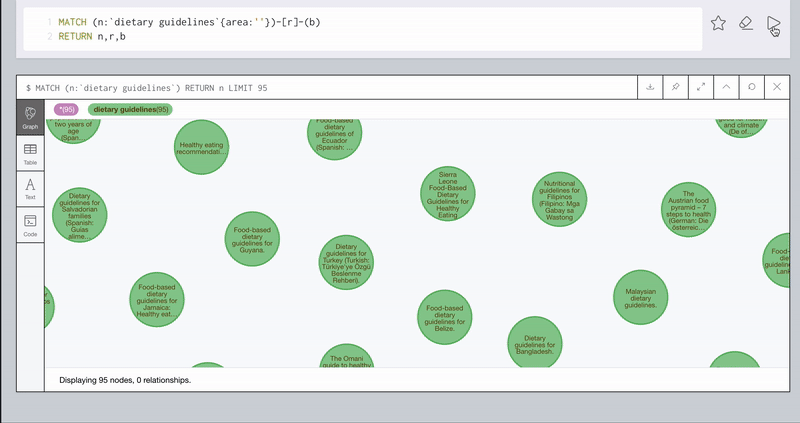
Task: Rerun the frame query with refresh icon
Action: 752,87
